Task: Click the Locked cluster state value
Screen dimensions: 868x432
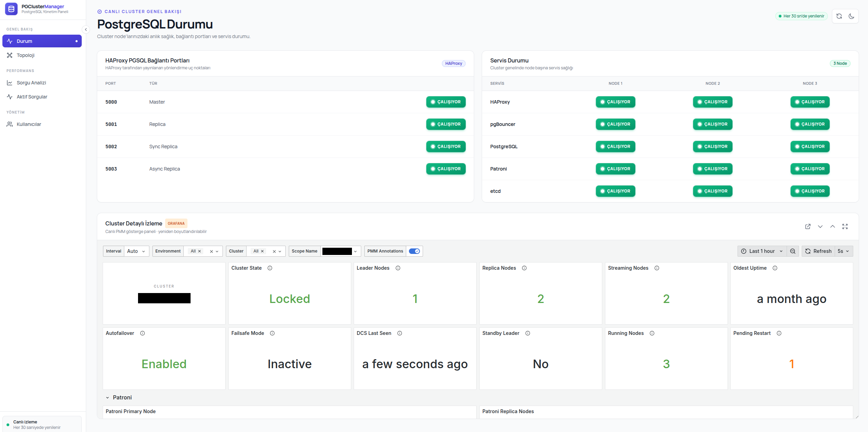Action: (290, 299)
